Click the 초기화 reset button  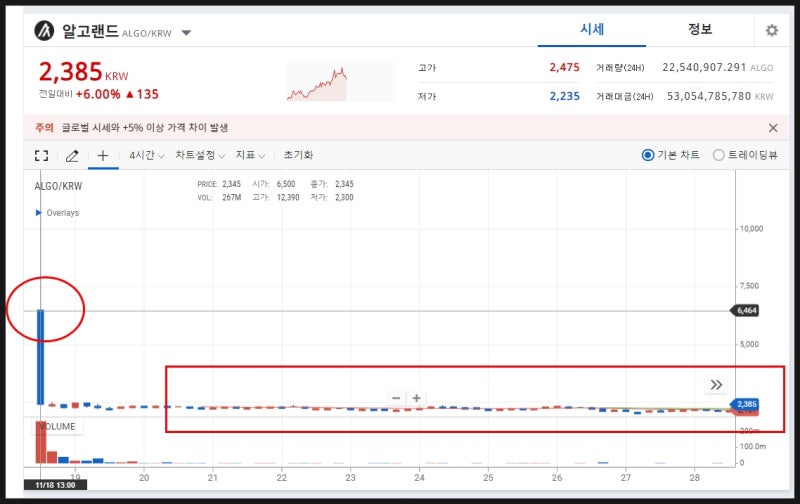tap(298, 155)
